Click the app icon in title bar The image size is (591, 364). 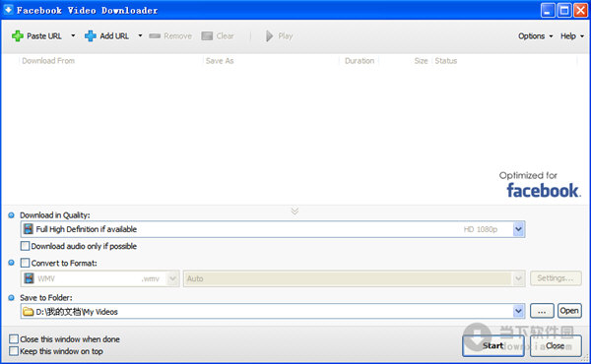(8, 10)
